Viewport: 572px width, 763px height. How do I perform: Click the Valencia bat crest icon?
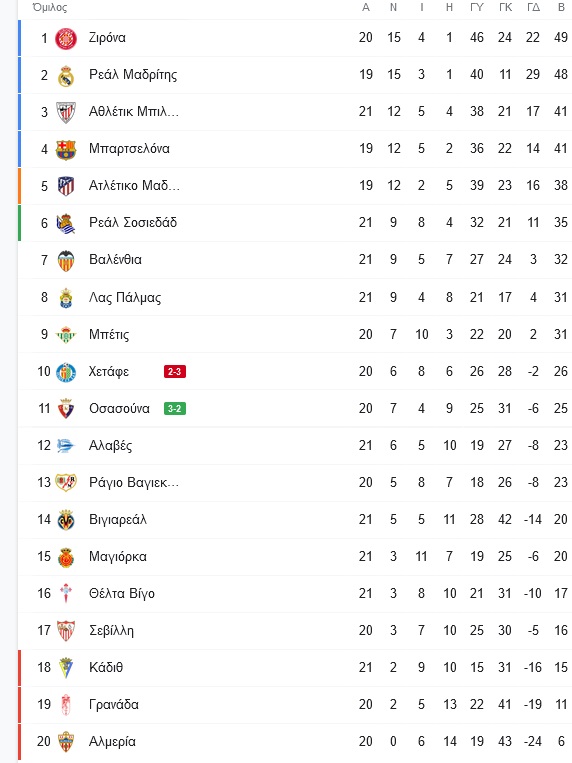(x=66, y=261)
